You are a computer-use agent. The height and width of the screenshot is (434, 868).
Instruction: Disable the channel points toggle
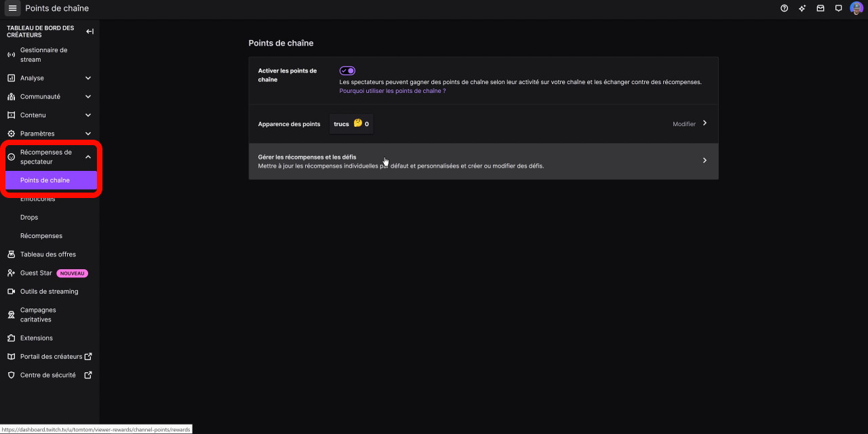(x=347, y=71)
